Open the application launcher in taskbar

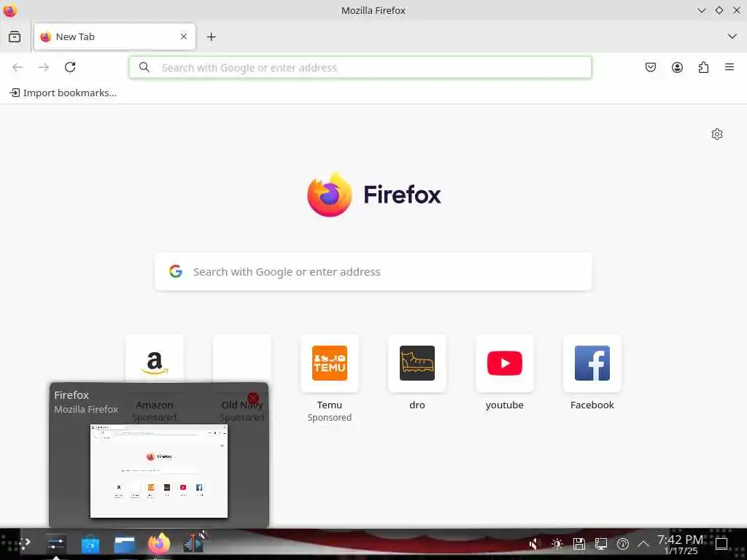(x=25, y=542)
